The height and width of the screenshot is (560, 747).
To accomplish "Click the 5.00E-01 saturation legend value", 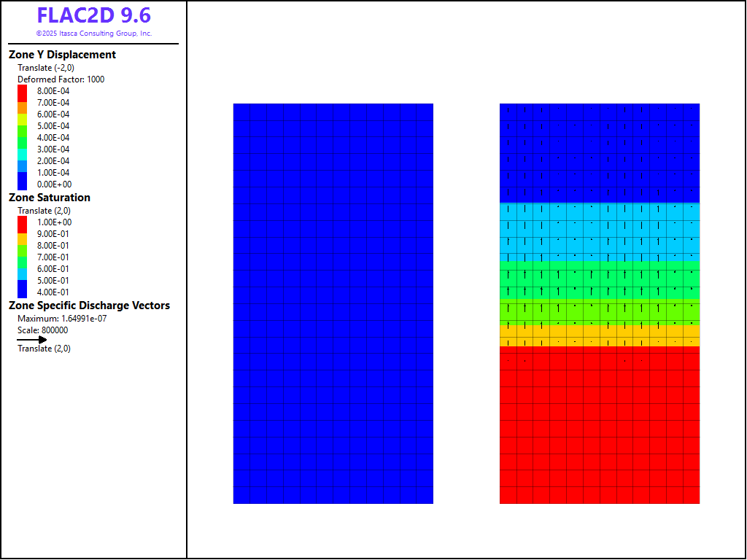I will coord(53,281).
